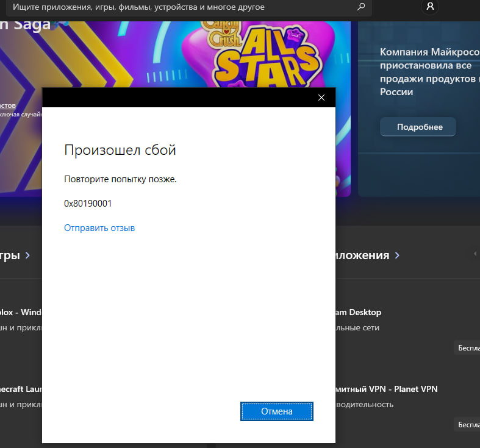The height and width of the screenshot is (448, 480).
Task: Click the Произошел сбой heading
Action: [x=120, y=150]
